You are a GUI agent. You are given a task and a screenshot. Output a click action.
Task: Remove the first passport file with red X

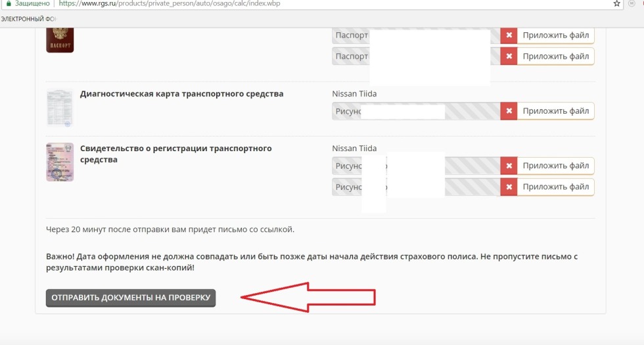point(509,35)
